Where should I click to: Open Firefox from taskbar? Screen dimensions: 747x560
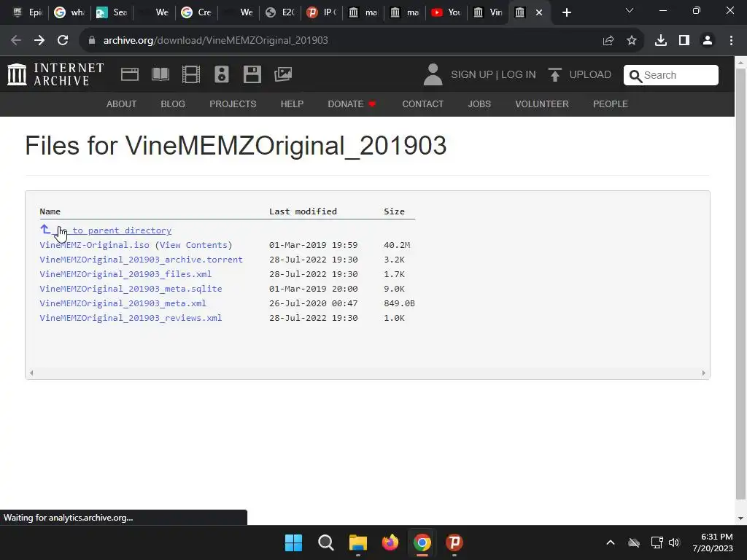[x=390, y=542]
